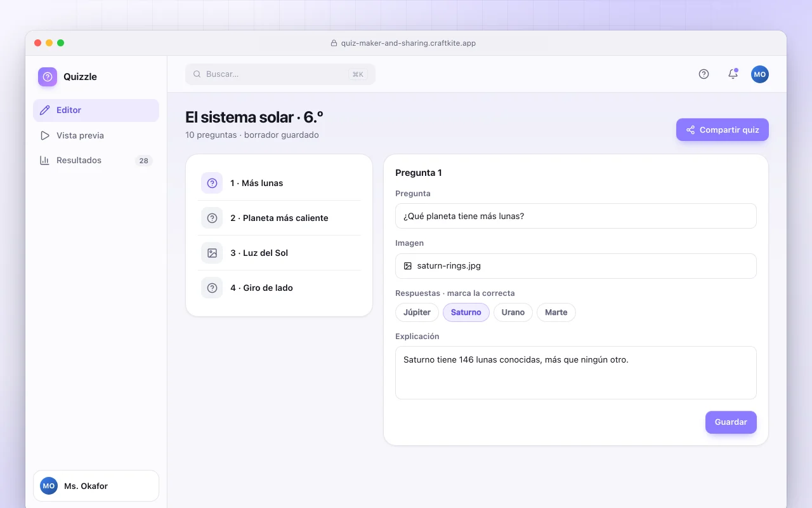Screen dimensions: 812x508
Task: Click the question icon beside Más lunas
Action: point(212,183)
